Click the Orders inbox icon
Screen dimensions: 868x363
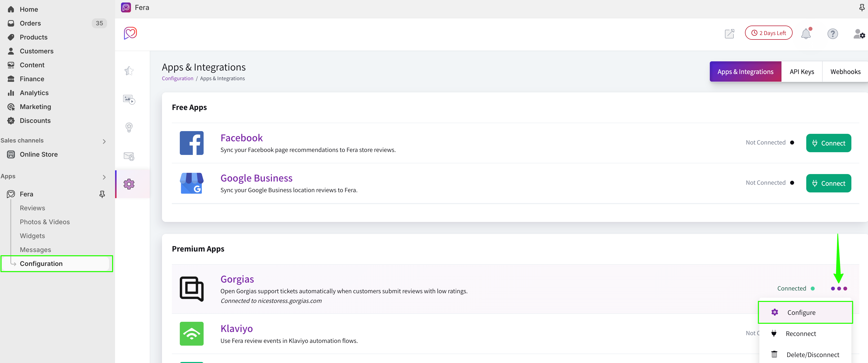point(11,23)
